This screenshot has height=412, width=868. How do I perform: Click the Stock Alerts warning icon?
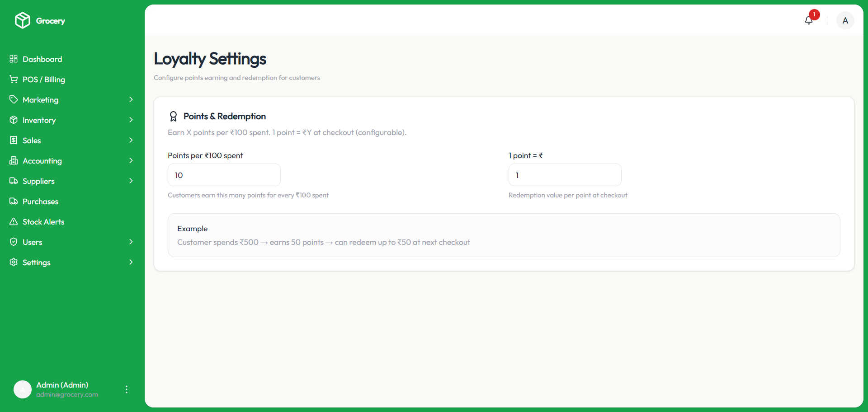click(14, 221)
